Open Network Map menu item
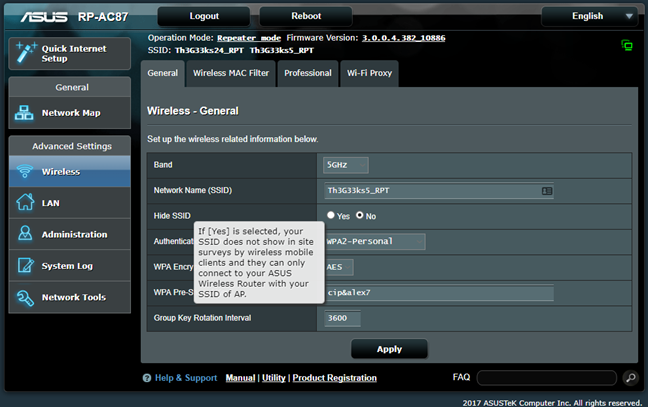 pos(70,113)
